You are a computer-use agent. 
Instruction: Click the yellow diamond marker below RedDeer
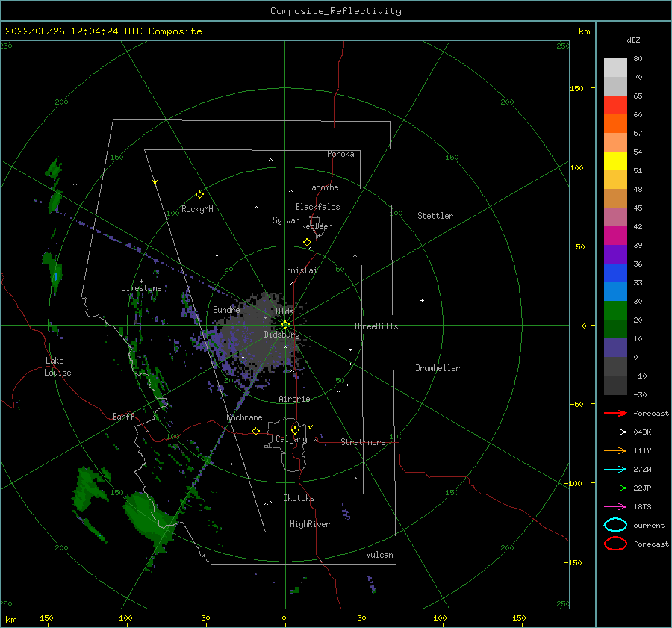click(x=307, y=242)
